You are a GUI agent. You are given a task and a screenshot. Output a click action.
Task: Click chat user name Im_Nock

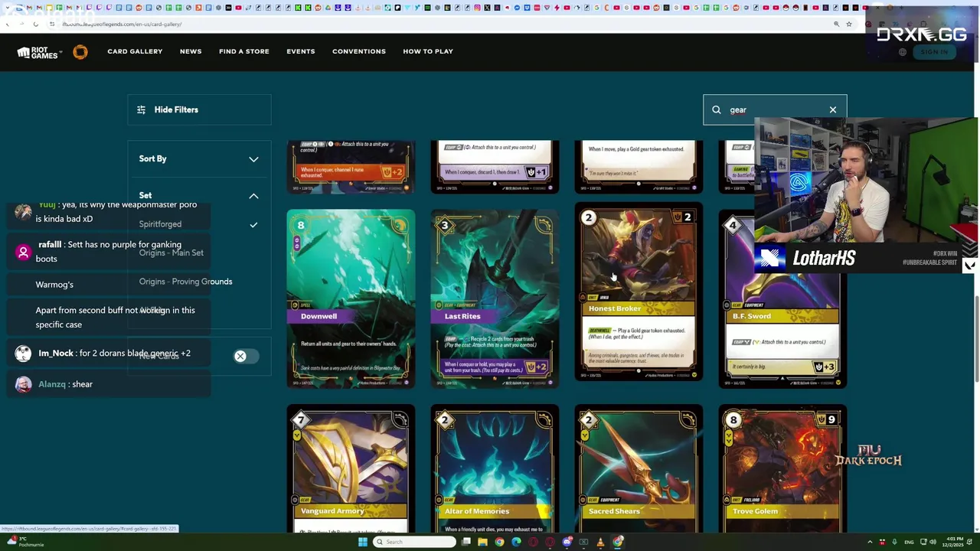(x=56, y=354)
